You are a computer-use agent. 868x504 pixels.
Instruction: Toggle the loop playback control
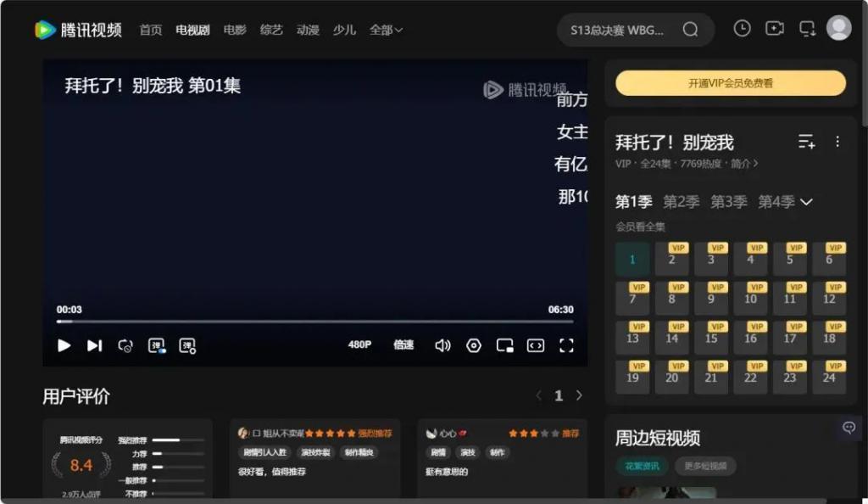pos(125,345)
